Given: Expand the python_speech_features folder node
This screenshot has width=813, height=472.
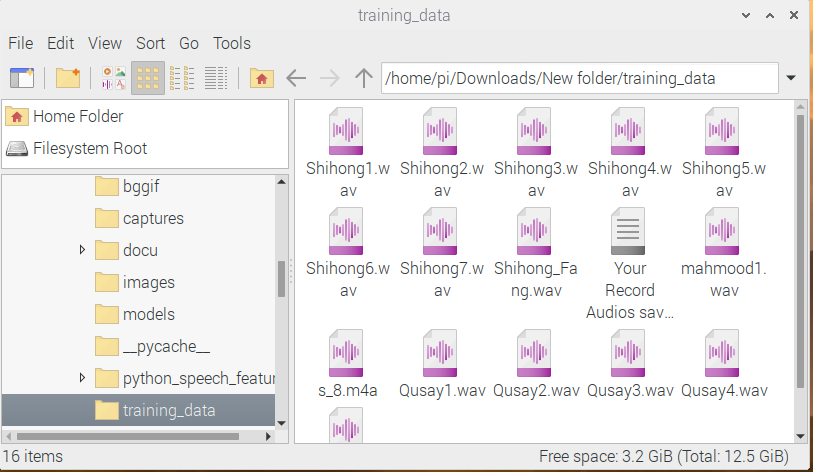Looking at the screenshot, I should click(82, 378).
